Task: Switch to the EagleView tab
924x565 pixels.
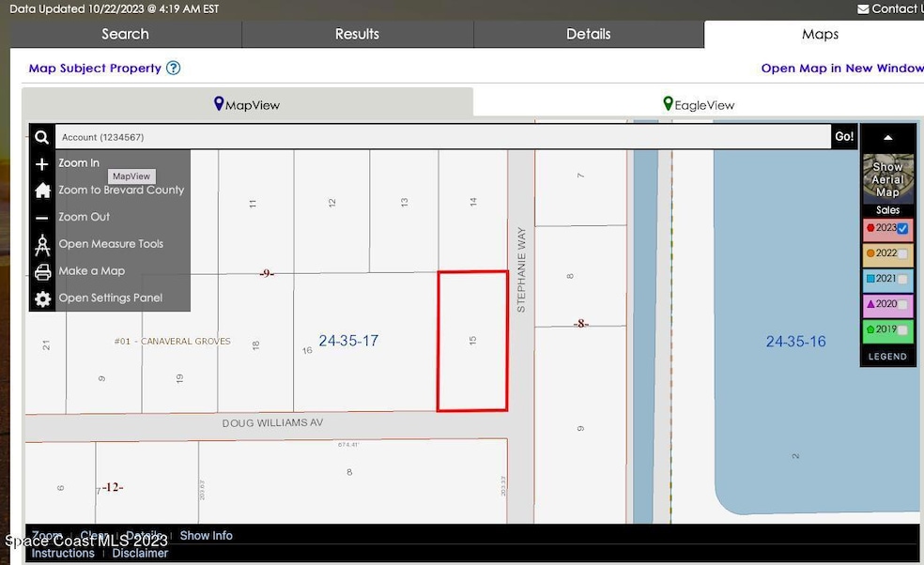Action: pyautogui.click(x=698, y=105)
